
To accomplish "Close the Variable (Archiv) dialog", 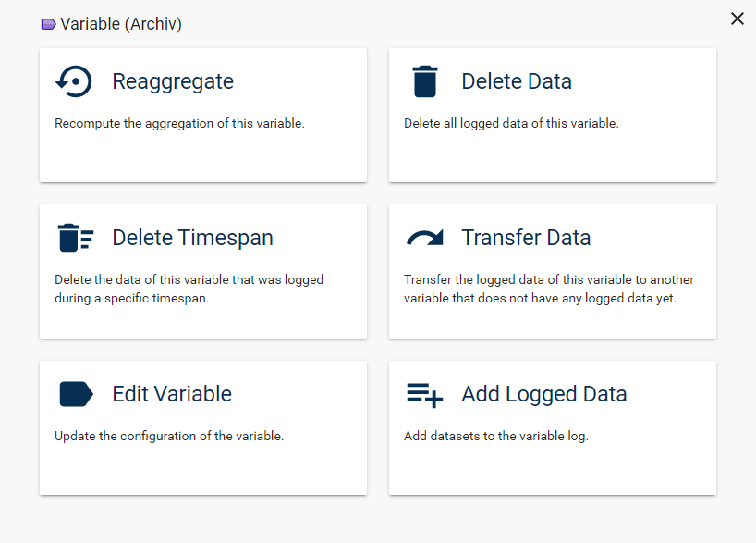I will pyautogui.click(x=737, y=19).
